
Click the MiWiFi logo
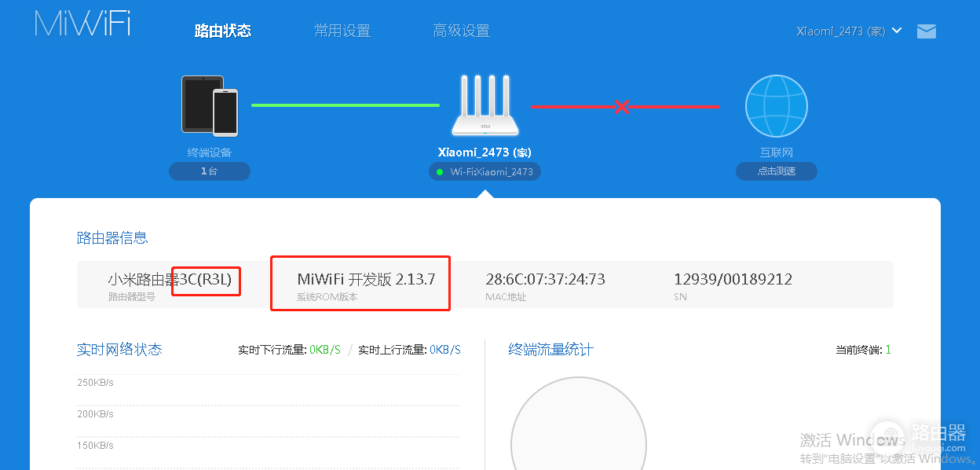(x=82, y=24)
